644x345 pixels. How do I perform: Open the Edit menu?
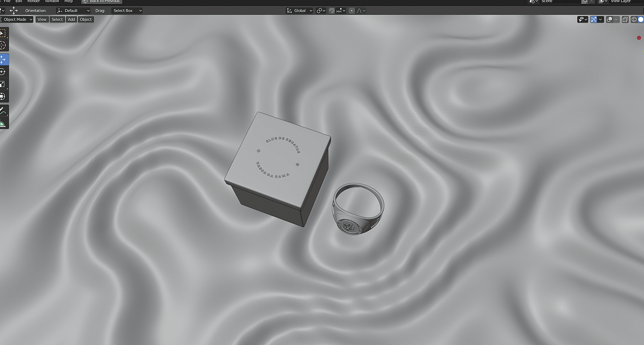click(19, 1)
